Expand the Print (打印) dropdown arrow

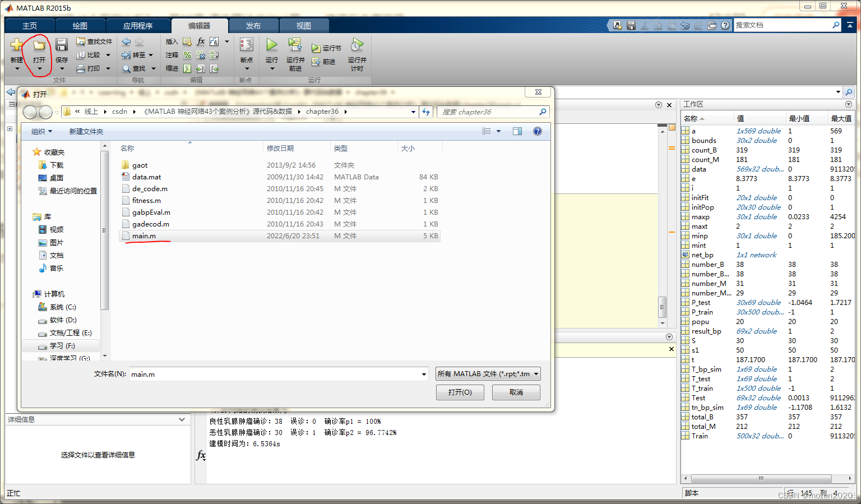tap(108, 68)
